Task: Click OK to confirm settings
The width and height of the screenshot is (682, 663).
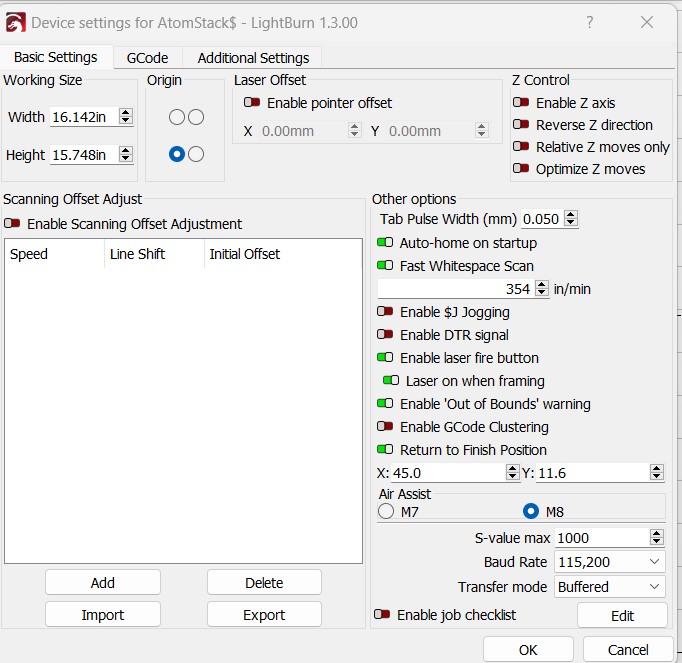Action: coord(528,650)
